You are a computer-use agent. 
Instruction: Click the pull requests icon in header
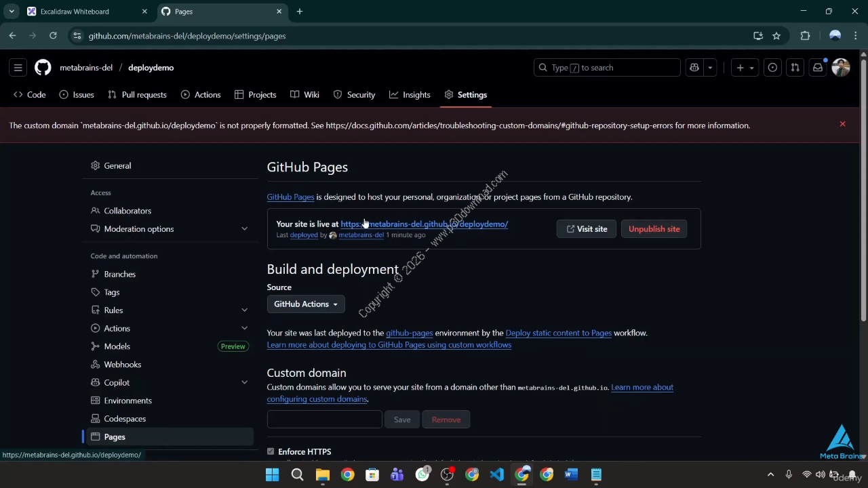tap(795, 68)
